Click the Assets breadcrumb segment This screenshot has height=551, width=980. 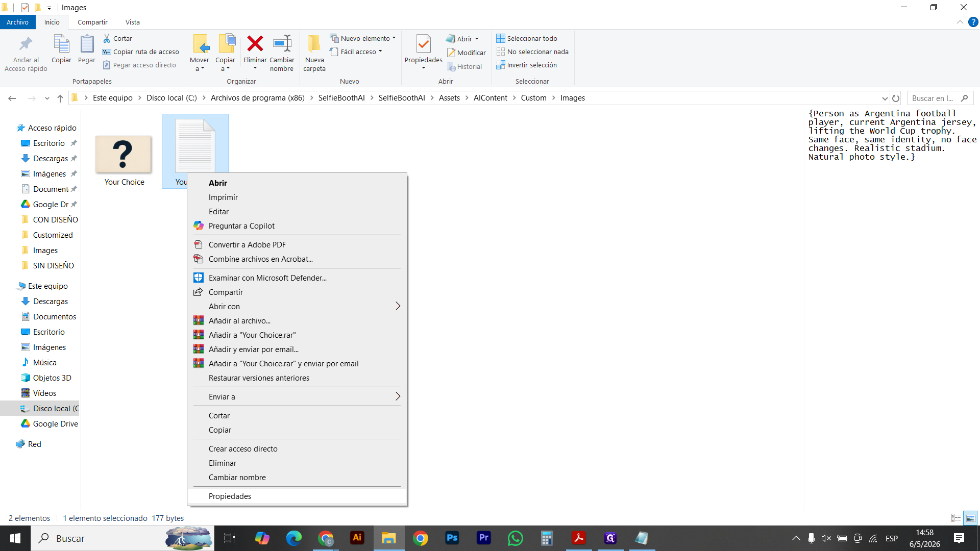point(449,98)
